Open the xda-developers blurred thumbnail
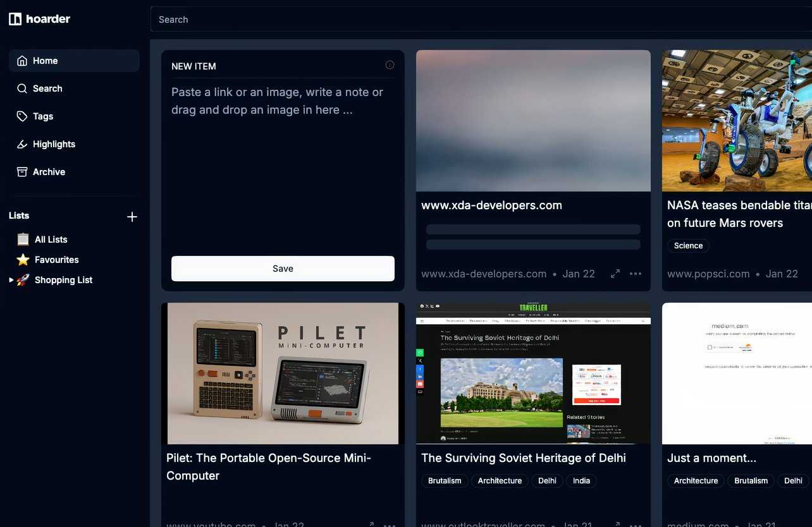Image resolution: width=812 pixels, height=527 pixels. click(x=533, y=121)
